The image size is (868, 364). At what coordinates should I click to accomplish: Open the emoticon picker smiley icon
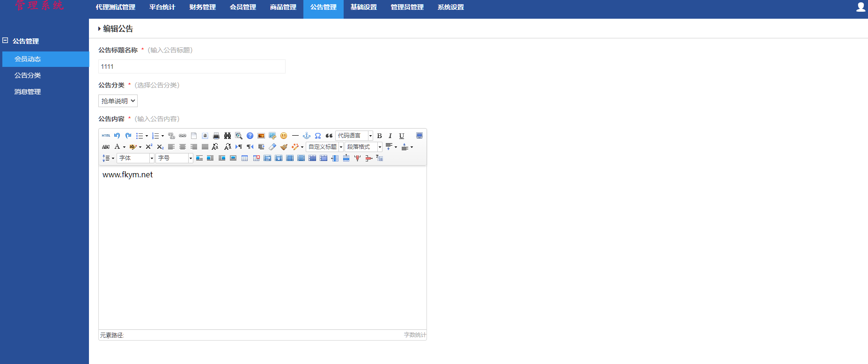point(284,136)
